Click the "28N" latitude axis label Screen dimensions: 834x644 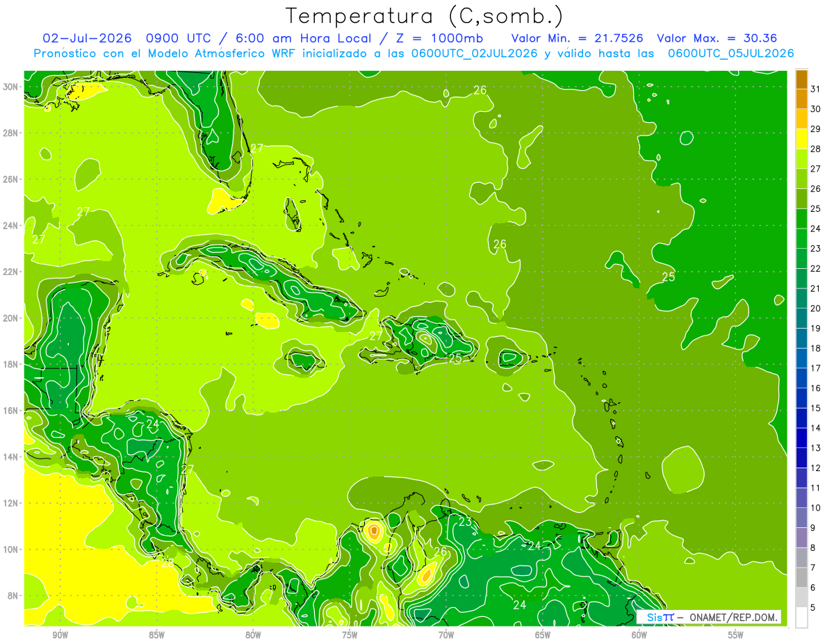tap(12, 133)
